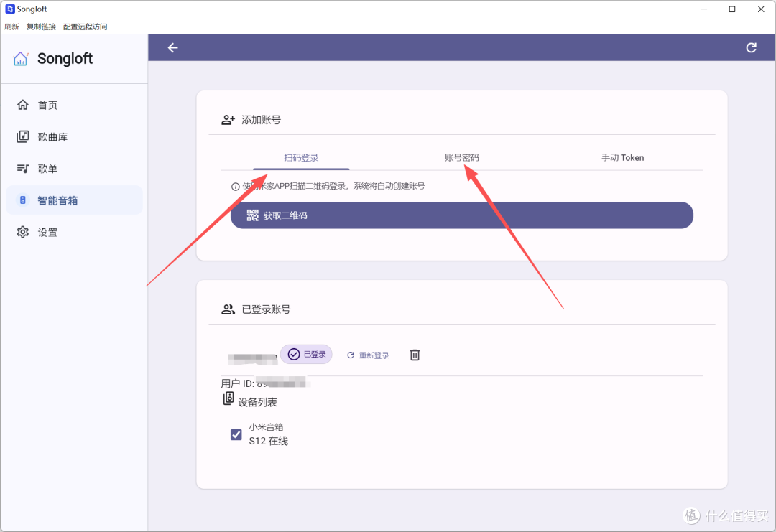The height and width of the screenshot is (532, 776).
Task: Click 复制链接 in the top menu
Action: (x=41, y=27)
